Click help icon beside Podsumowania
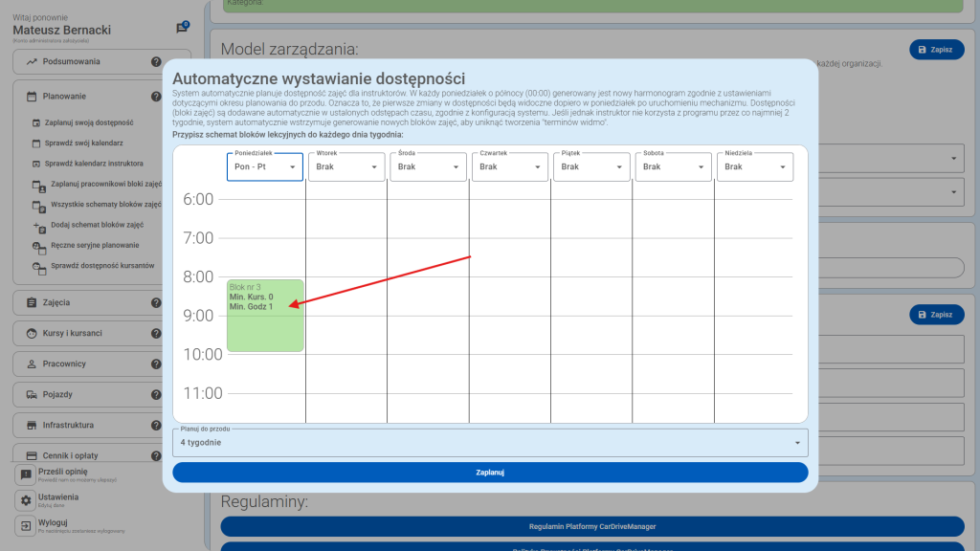 tap(156, 62)
